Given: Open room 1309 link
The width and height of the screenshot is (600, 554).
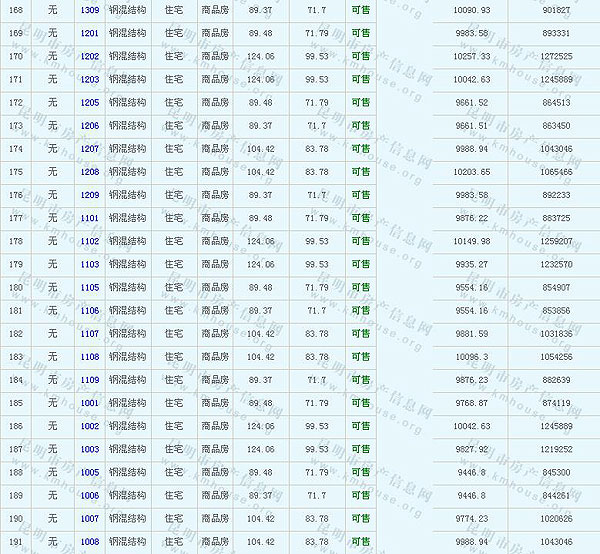Looking at the screenshot, I should [90, 10].
